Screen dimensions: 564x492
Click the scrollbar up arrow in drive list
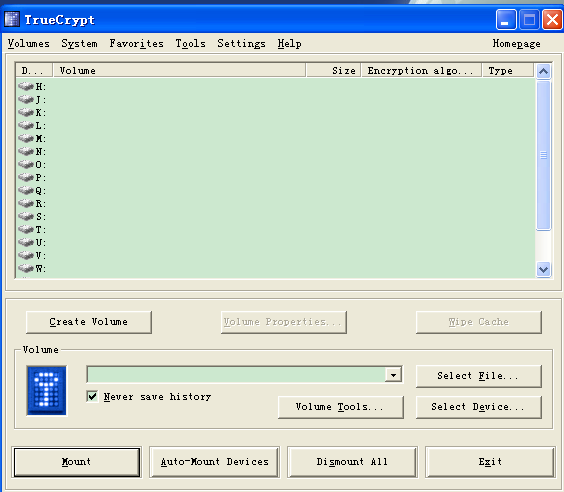[543, 71]
